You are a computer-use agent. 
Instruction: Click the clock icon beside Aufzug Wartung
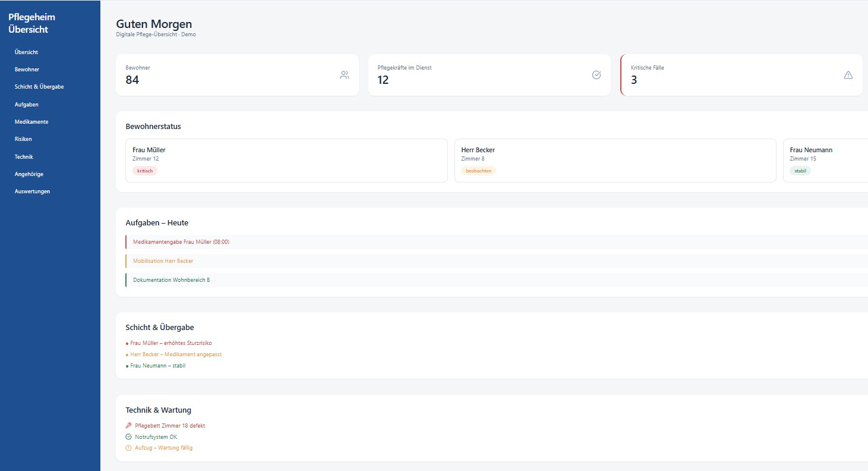[128, 448]
